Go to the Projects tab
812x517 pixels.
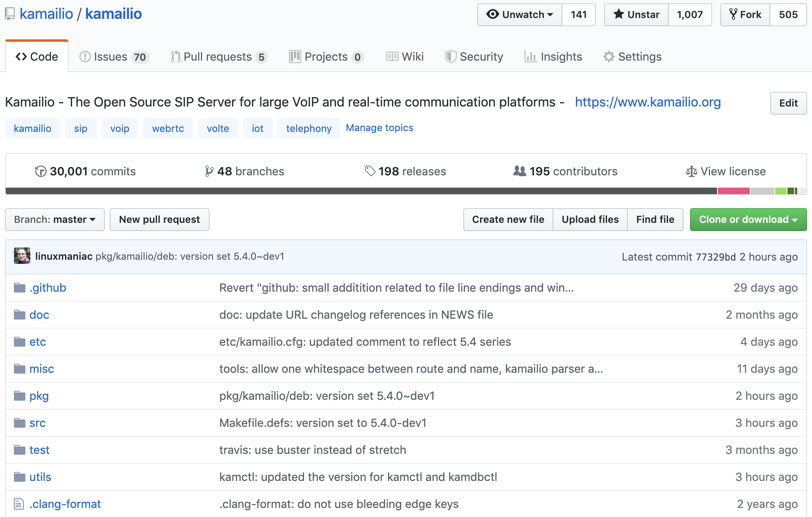[326, 57]
